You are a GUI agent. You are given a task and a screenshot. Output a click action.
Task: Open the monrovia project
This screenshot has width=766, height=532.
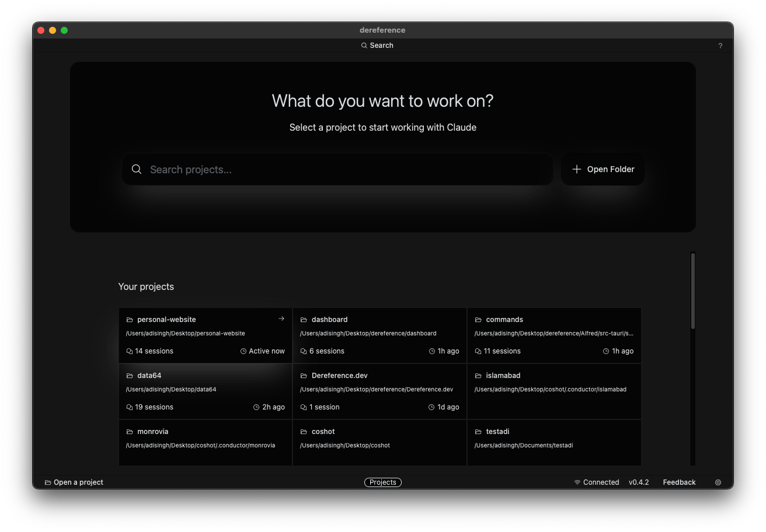[206, 443]
